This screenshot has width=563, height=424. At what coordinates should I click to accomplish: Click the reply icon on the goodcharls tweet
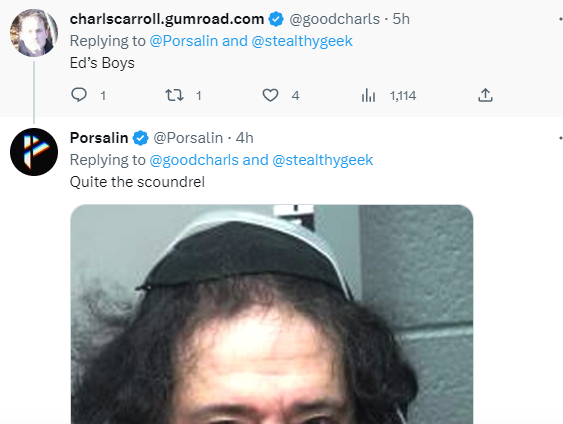[x=79, y=95]
